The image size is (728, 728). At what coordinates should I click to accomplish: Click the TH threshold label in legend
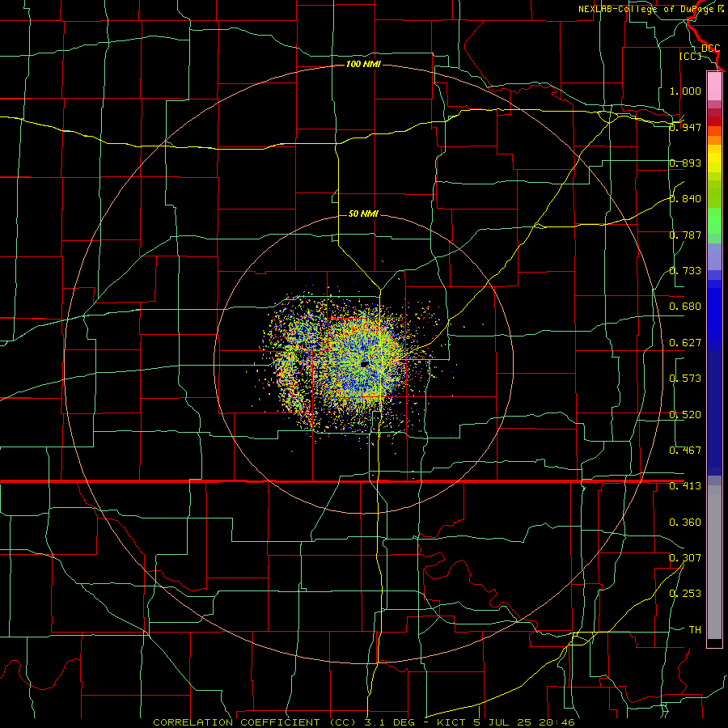(695, 630)
